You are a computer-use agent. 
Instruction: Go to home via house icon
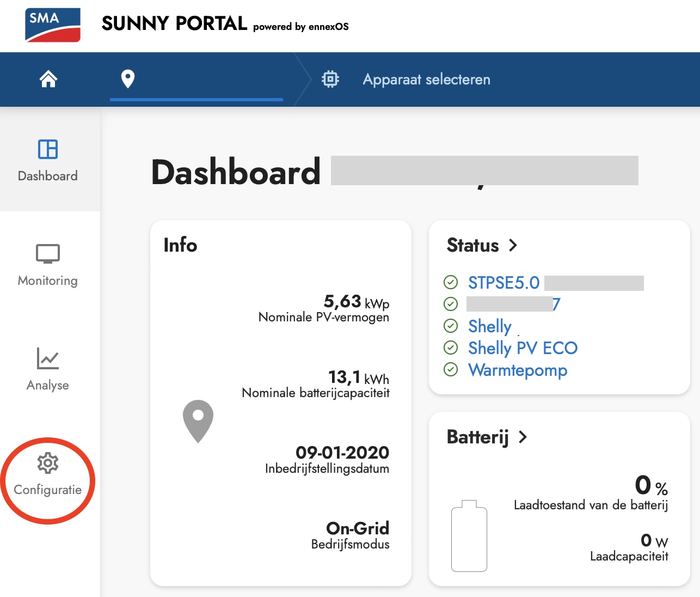click(x=48, y=80)
